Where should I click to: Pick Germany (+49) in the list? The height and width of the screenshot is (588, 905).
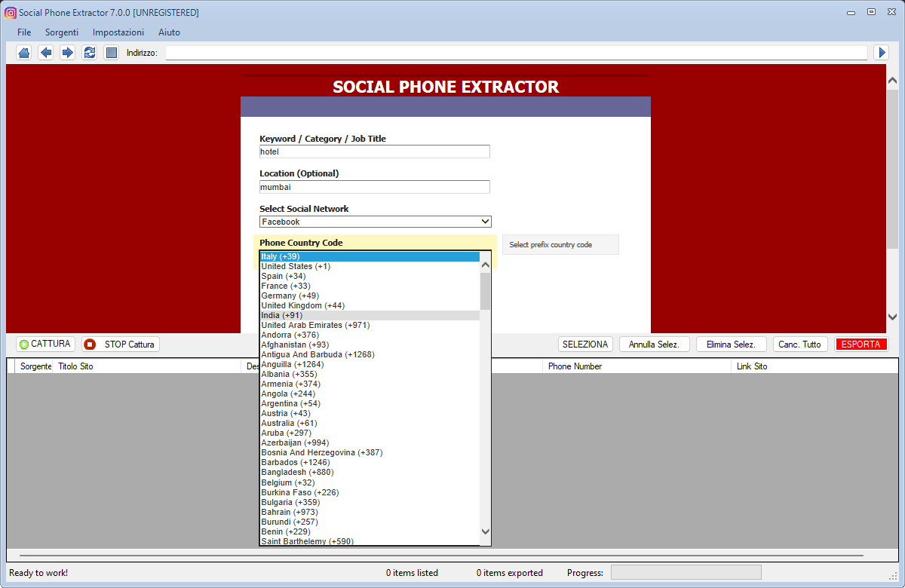click(x=370, y=296)
